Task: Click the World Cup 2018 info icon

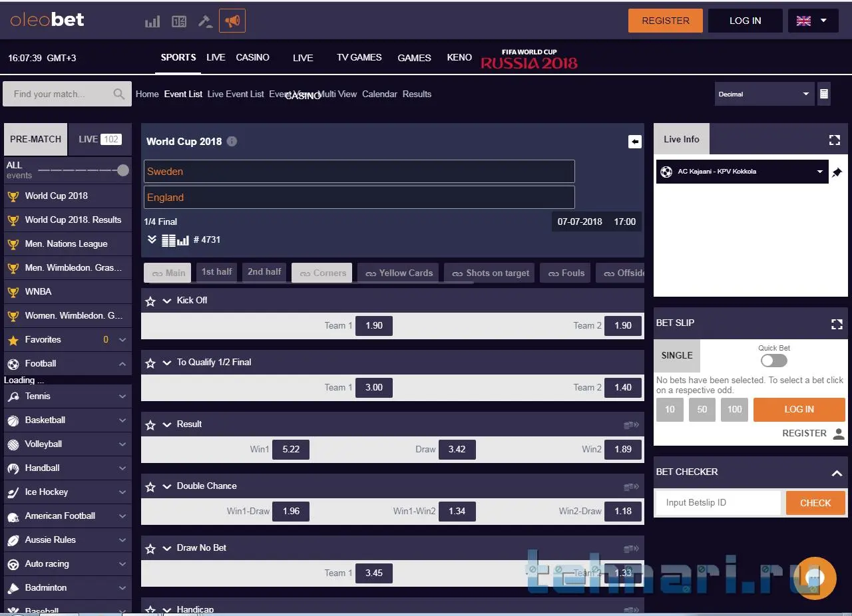Action: (x=232, y=141)
